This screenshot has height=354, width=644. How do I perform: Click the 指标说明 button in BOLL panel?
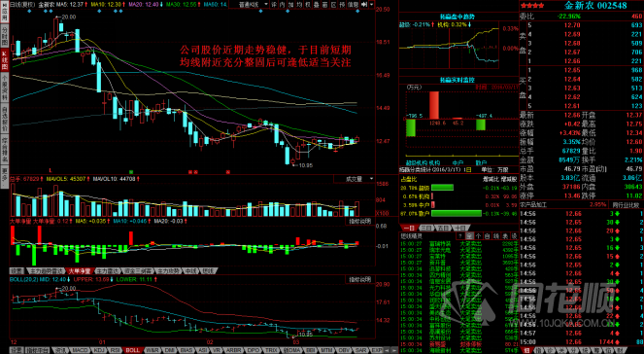(x=359, y=279)
